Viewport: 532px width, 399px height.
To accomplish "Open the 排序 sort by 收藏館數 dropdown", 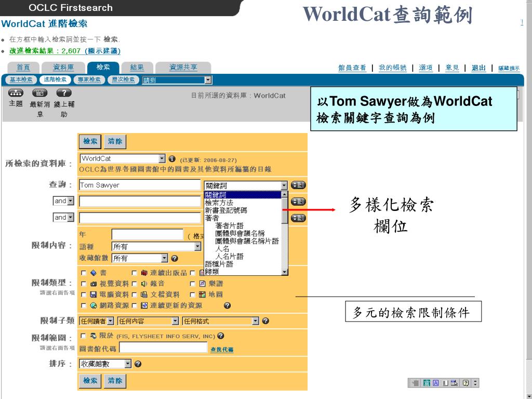I will point(105,364).
